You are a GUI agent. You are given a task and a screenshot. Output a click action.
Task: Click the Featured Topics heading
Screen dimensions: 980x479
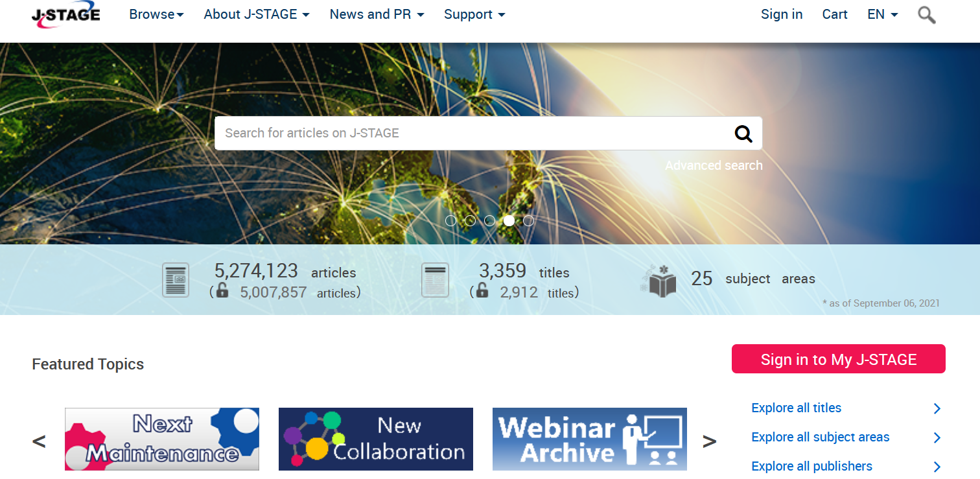tap(88, 364)
